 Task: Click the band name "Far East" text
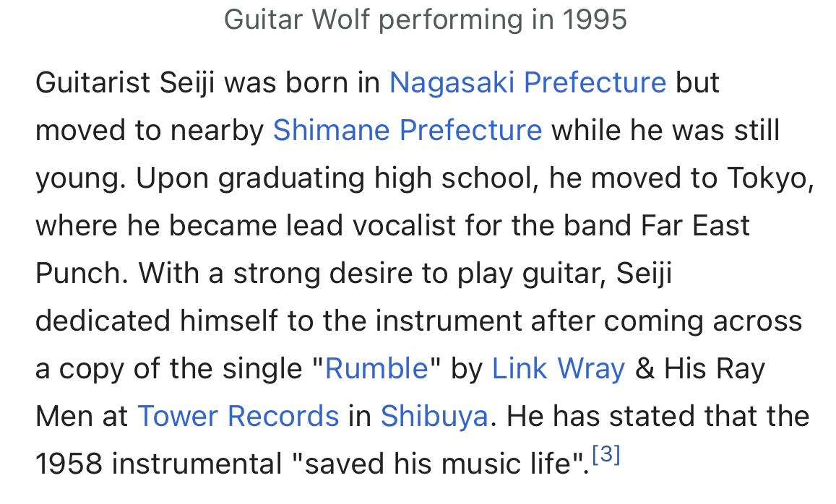[x=695, y=225]
